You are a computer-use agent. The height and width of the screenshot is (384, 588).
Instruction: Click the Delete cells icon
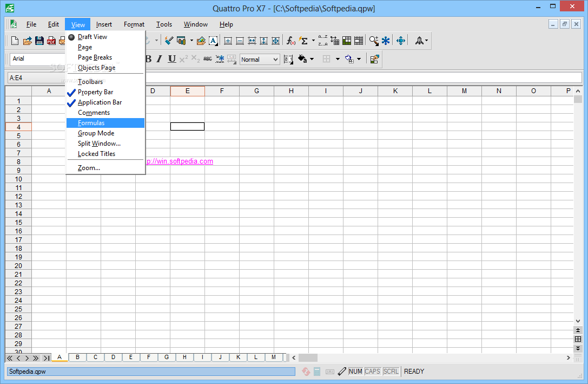click(240, 41)
